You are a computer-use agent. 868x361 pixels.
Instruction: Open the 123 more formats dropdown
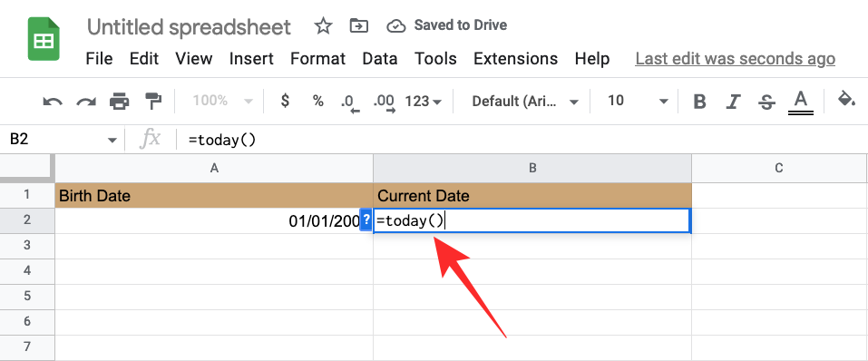pyautogui.click(x=424, y=102)
